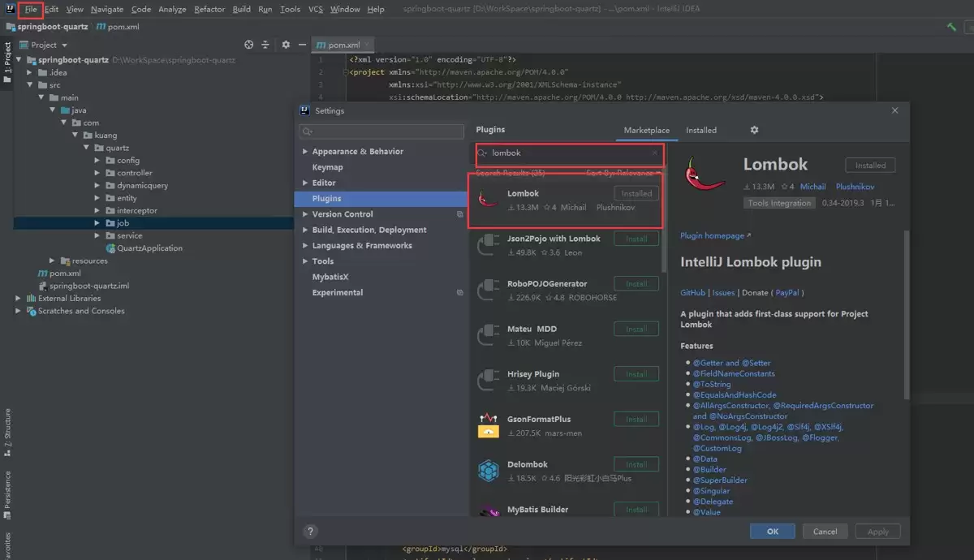Screen dimensions: 974x560
Task: Click the plugin details pane scrollbar
Action: (906, 317)
